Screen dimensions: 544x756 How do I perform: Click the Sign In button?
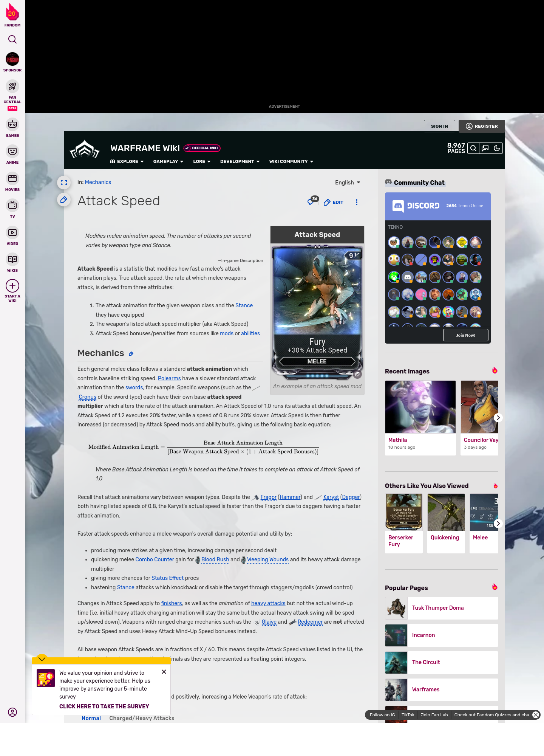tap(439, 126)
